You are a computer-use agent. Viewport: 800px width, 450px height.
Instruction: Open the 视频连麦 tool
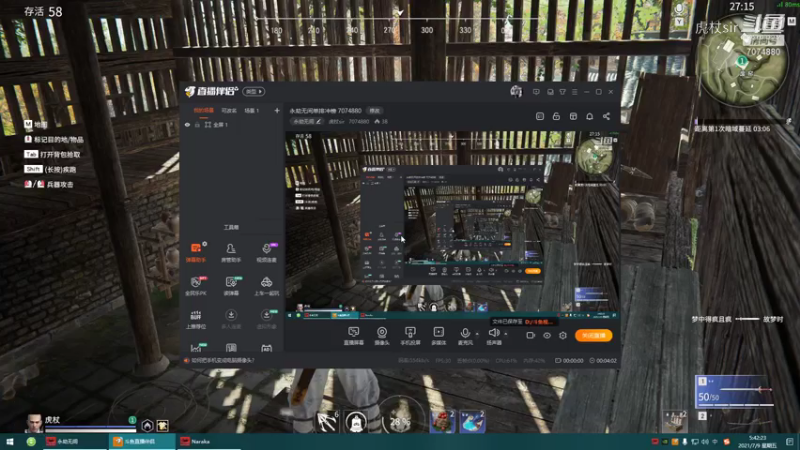[266, 252]
